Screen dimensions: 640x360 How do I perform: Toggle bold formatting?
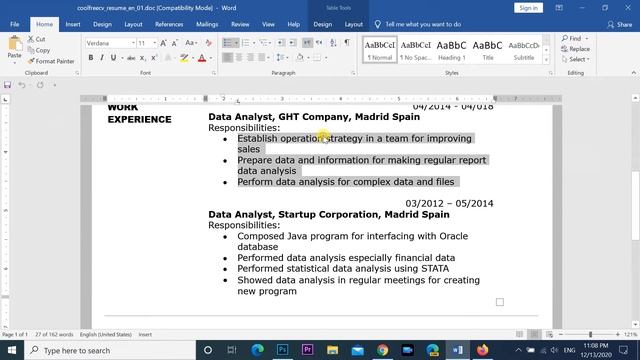[91, 58]
